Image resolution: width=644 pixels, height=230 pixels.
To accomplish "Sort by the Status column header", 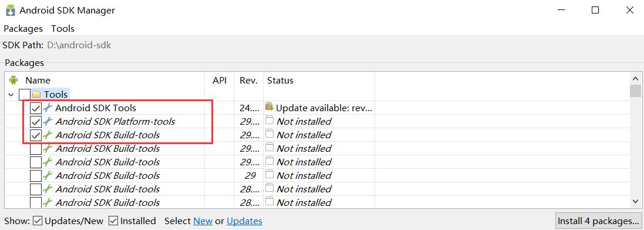I will [280, 80].
